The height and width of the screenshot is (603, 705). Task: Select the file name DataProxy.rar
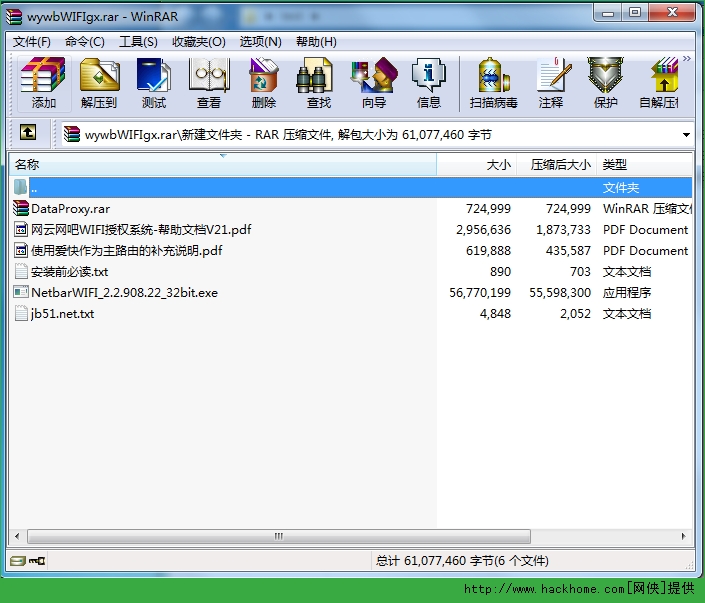[71, 209]
